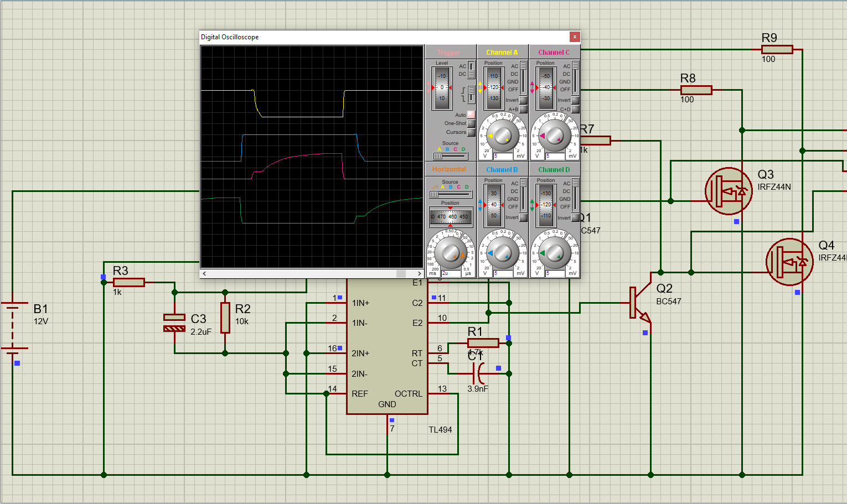Image resolution: width=847 pixels, height=504 pixels.
Task: Click Horizontal Position thumbwheel
Action: point(451,217)
